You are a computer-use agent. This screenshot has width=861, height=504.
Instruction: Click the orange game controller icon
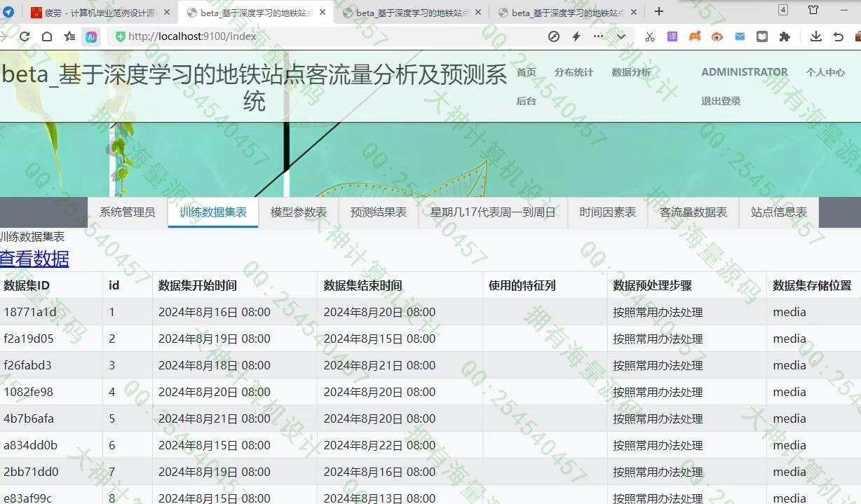tap(695, 36)
